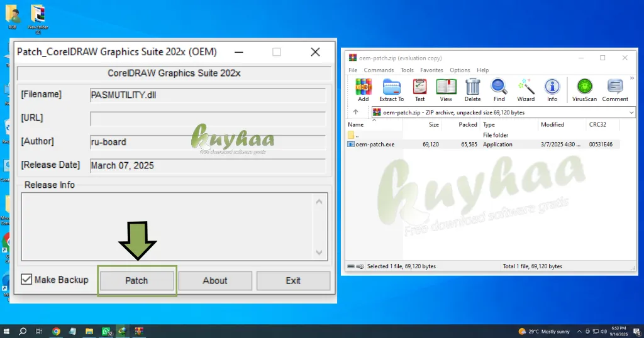Toggle the Make Backup checkbox
Viewport: 644px width, 338px height.
26,280
